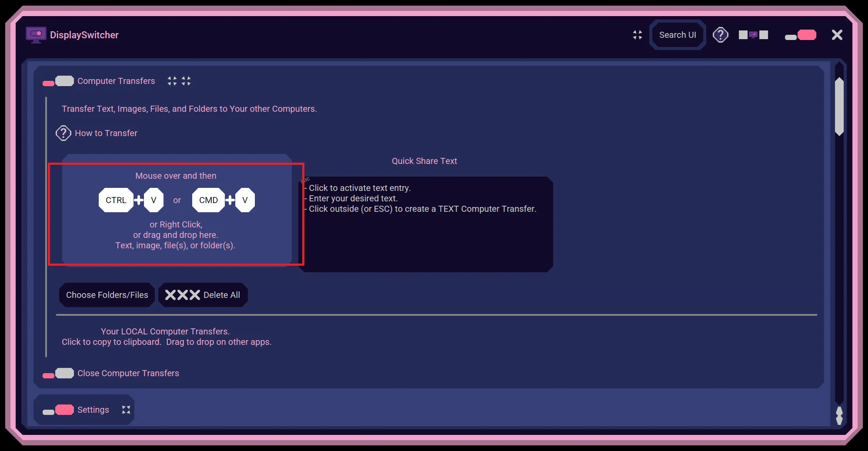Screen dimensions: 868x451
Task: Click 'Your LOCAL Computer Transfers.' text
Action: click(x=165, y=331)
